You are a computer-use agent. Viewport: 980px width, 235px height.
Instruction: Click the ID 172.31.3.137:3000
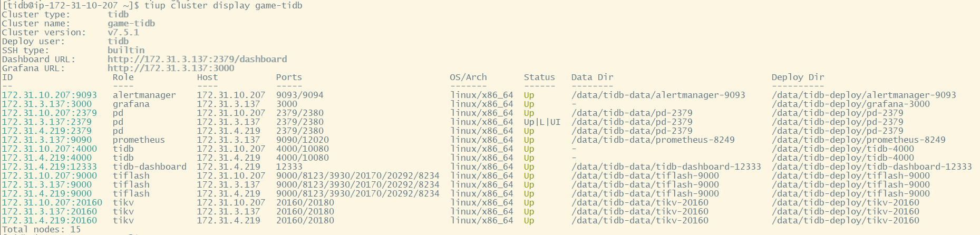47,104
